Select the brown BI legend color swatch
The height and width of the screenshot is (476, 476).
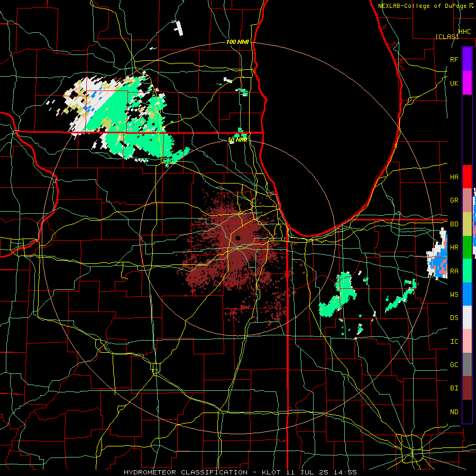click(467, 388)
